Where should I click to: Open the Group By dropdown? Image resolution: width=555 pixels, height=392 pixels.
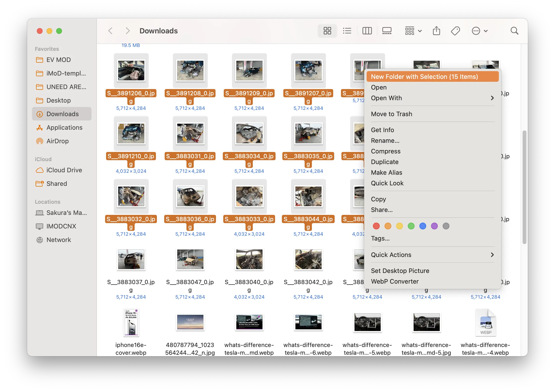click(413, 31)
